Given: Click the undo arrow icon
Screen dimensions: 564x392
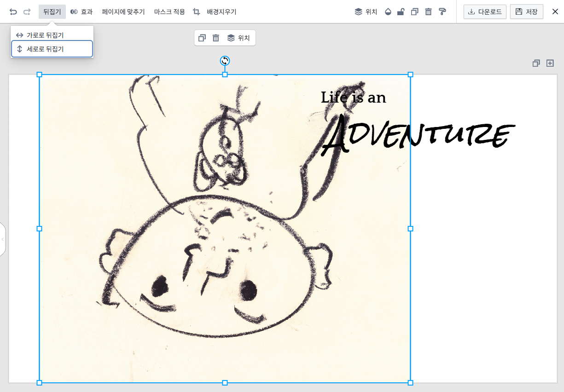Looking at the screenshot, I should [13, 12].
